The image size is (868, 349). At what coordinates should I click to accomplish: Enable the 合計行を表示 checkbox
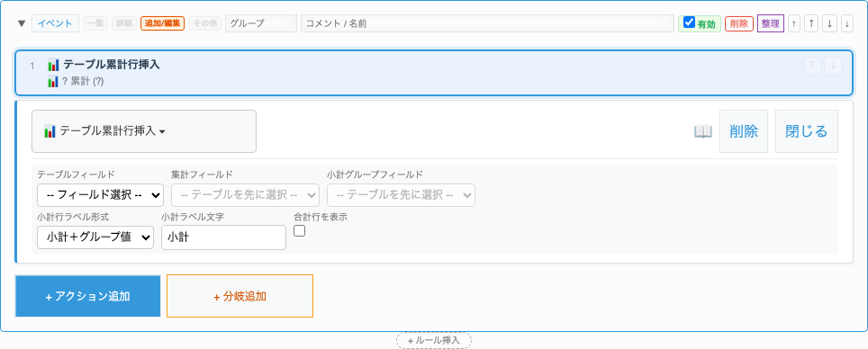click(x=299, y=231)
